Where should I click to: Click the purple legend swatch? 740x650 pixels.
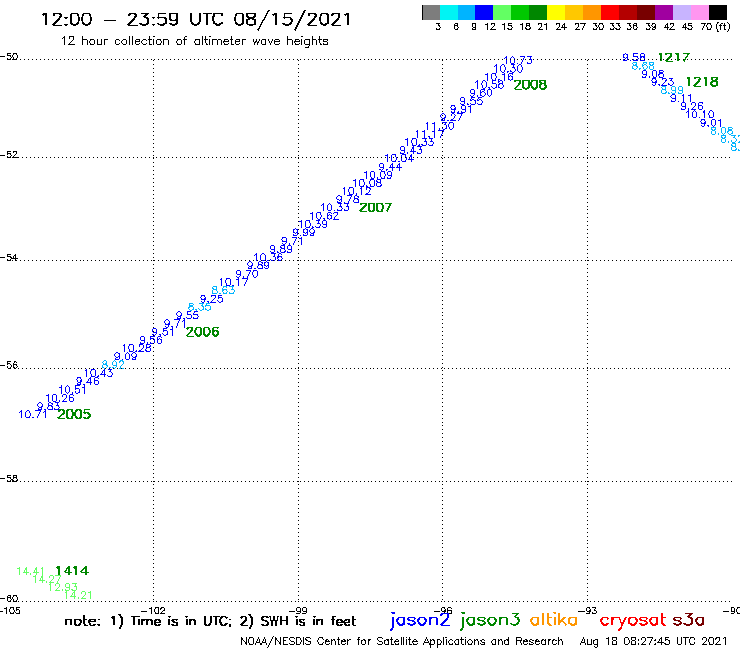click(664, 12)
